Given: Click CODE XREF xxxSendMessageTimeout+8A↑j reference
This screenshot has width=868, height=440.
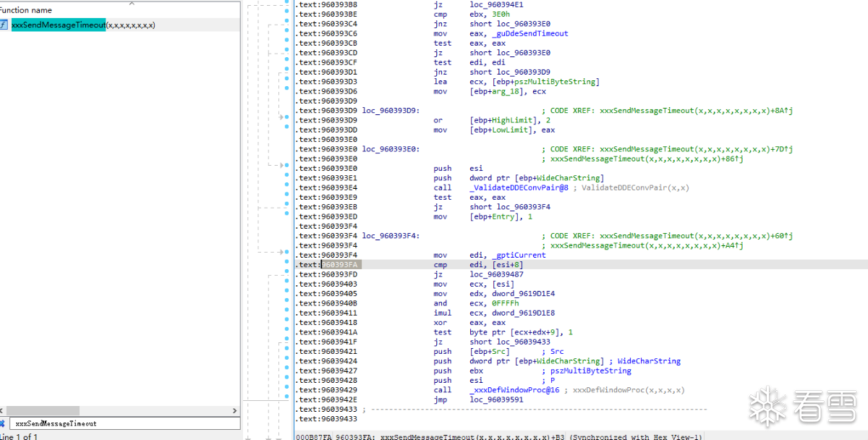Looking at the screenshot, I should tap(667, 111).
